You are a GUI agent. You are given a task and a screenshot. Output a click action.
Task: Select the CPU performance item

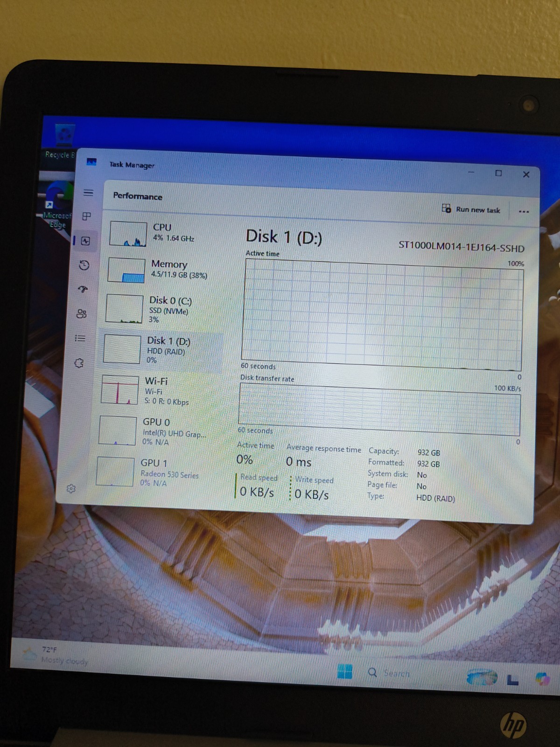tap(163, 233)
